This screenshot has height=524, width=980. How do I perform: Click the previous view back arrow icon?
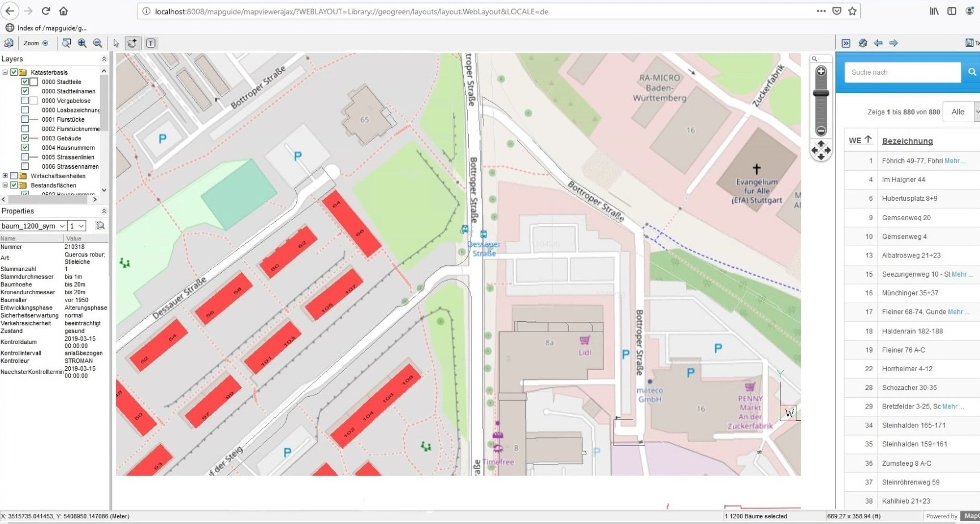(878, 43)
